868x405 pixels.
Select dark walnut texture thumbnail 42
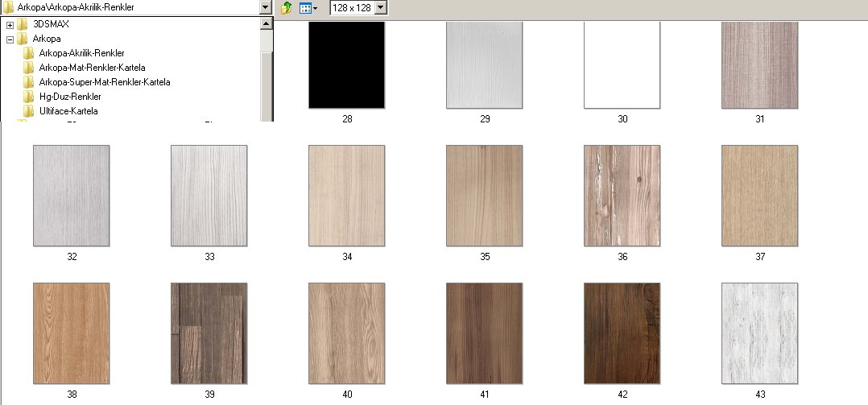[622, 333]
